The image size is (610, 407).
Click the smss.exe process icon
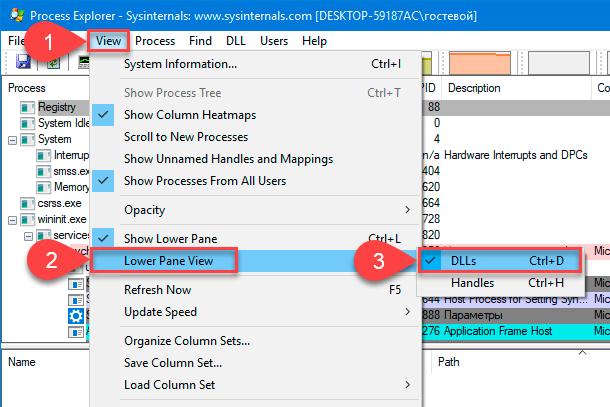(x=43, y=171)
